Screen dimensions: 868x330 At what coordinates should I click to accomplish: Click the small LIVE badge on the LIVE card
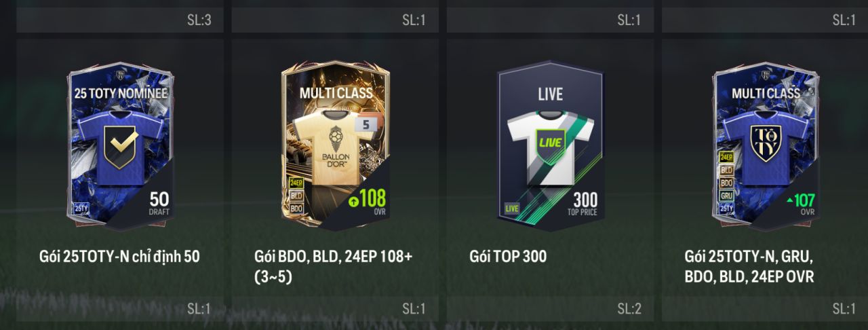coord(511,208)
